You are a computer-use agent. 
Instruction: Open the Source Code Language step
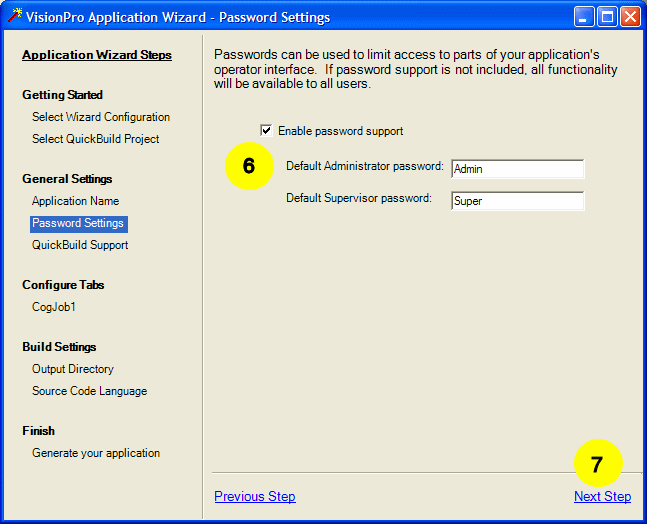click(89, 391)
